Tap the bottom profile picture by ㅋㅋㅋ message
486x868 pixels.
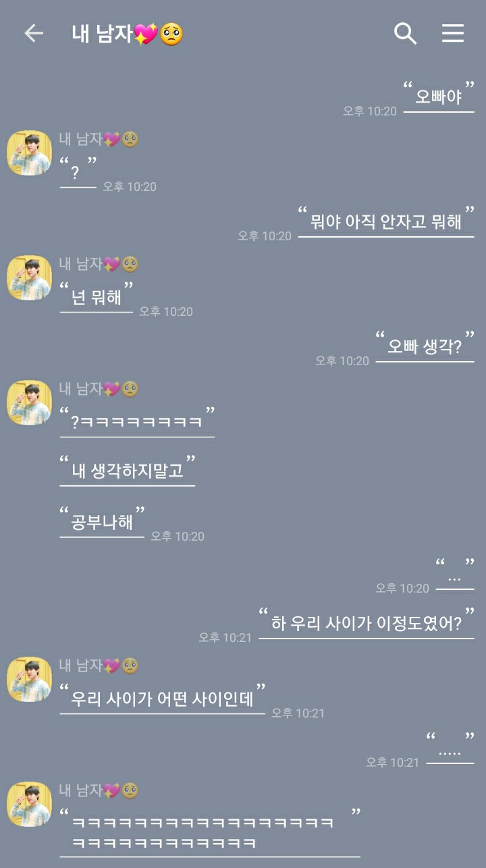click(x=29, y=804)
